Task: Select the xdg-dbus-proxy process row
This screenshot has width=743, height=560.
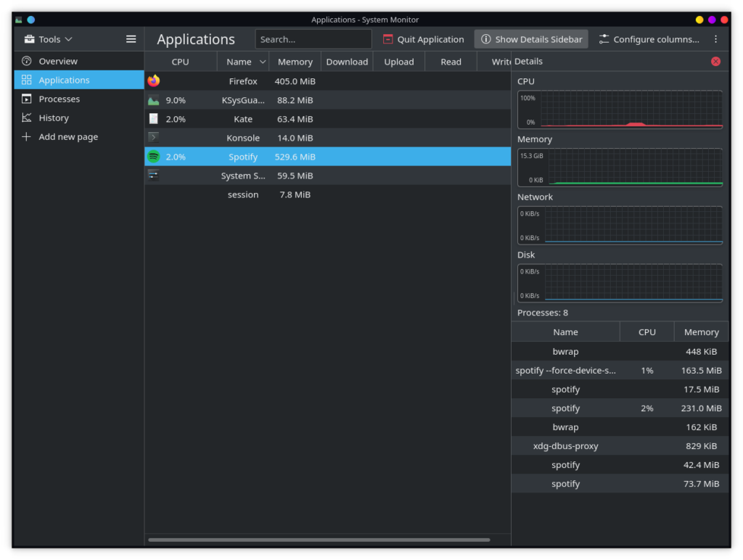Action: 620,446
